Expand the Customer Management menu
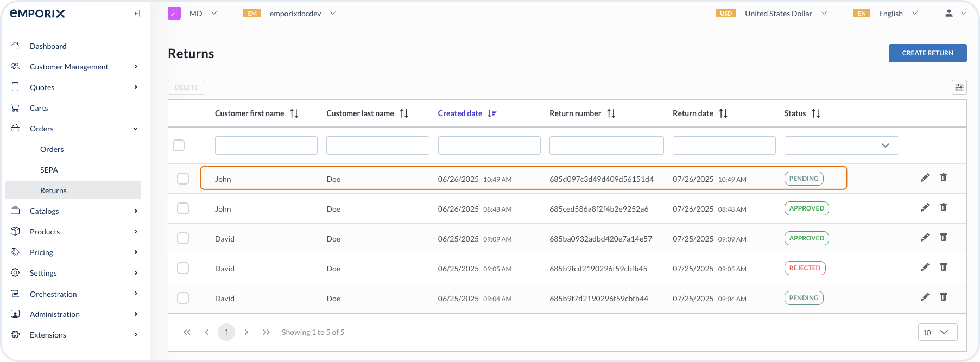 point(69,67)
